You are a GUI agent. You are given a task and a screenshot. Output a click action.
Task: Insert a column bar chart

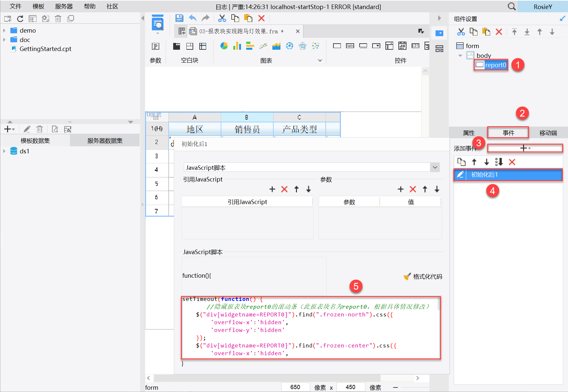(x=237, y=46)
